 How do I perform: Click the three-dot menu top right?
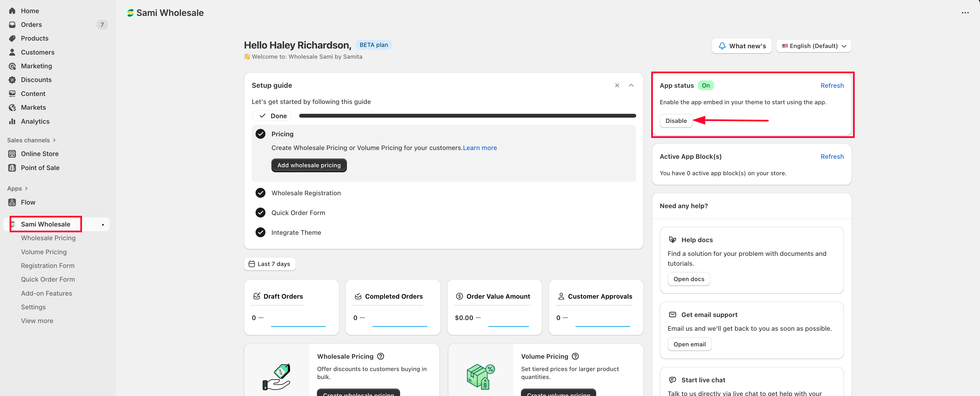(x=965, y=13)
